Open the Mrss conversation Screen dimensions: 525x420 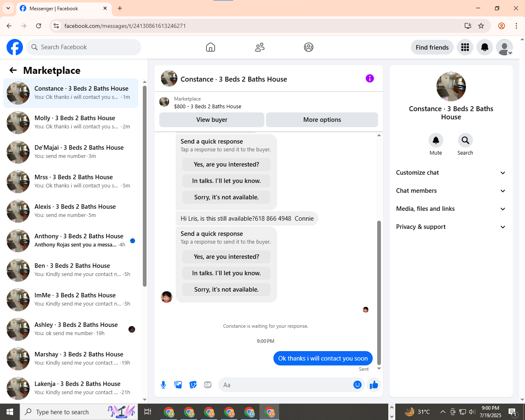pos(71,182)
